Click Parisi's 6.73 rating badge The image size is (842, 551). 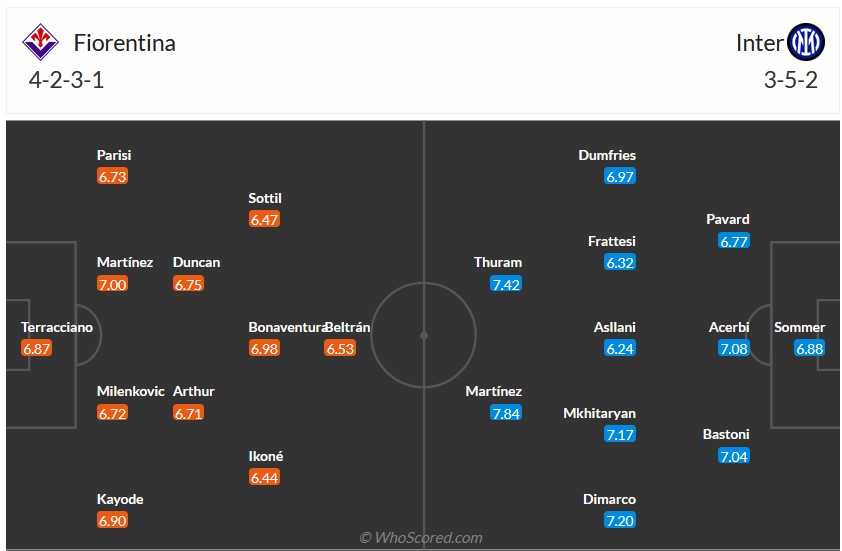(112, 176)
